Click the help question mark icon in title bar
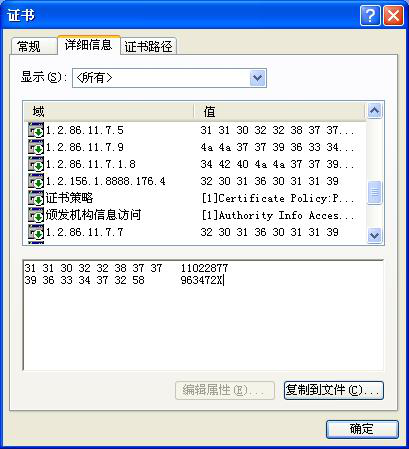Viewport: 409px width, 449px height. click(370, 16)
